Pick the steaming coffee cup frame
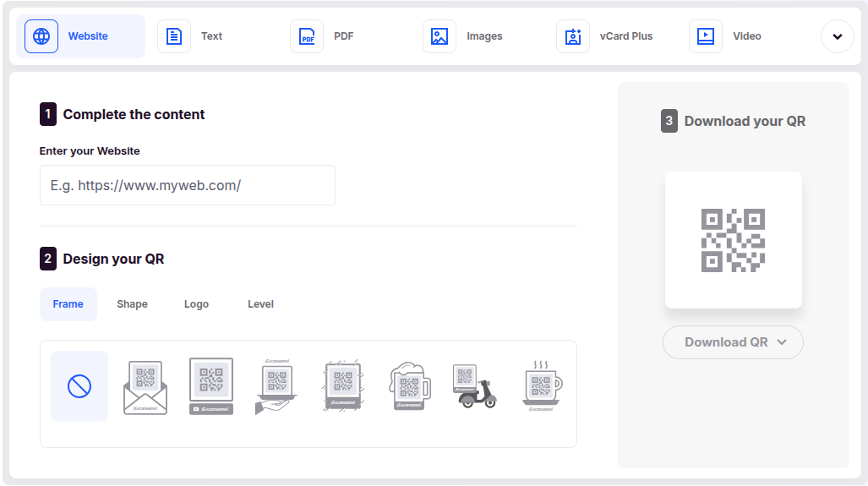Screen dimensions: 868x486 [x=541, y=387]
